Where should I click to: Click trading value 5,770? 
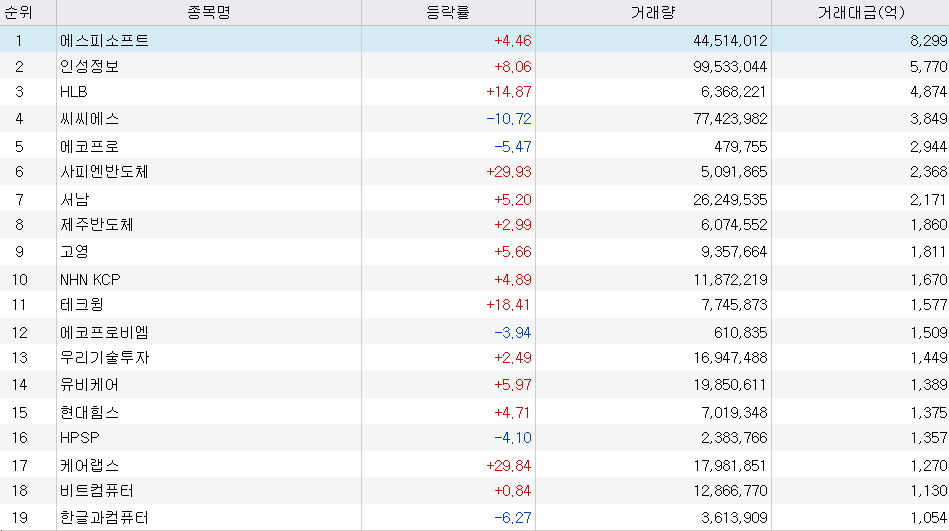coord(928,66)
